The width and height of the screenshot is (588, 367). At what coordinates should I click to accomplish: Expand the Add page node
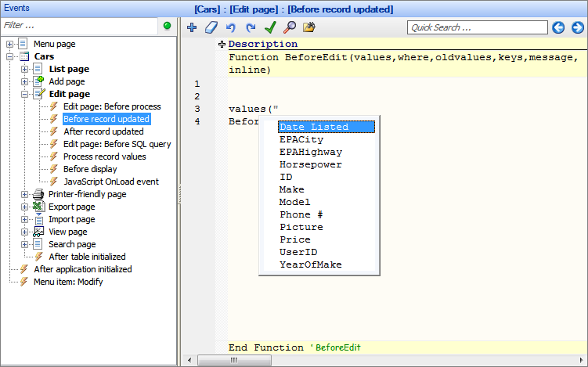(x=24, y=81)
